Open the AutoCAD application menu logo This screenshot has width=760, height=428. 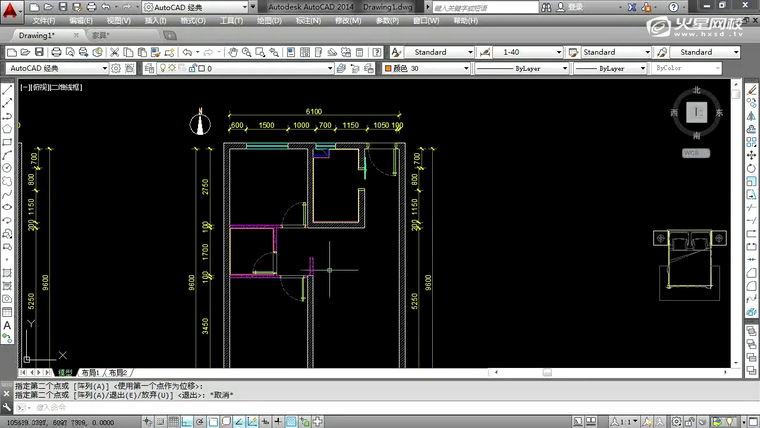pos(9,8)
